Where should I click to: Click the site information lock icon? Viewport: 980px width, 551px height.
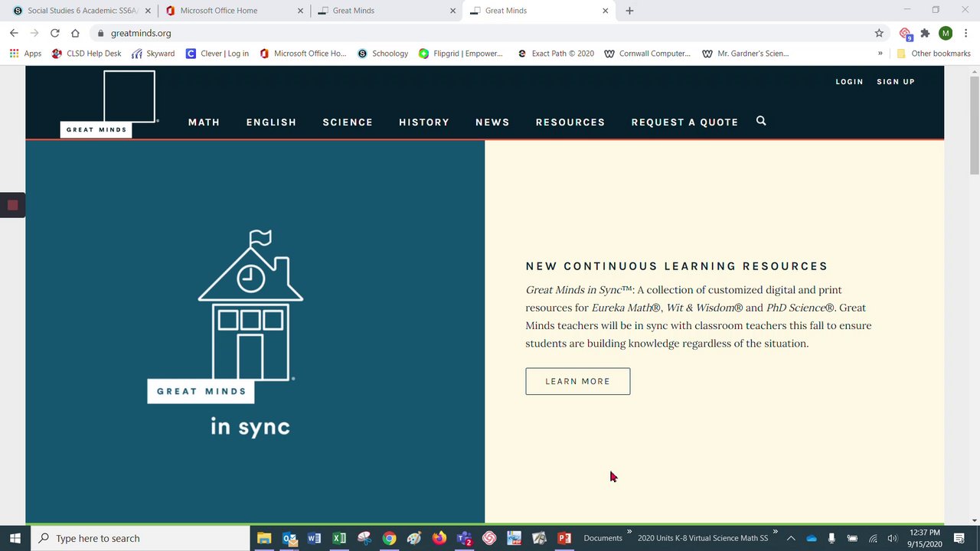(100, 33)
